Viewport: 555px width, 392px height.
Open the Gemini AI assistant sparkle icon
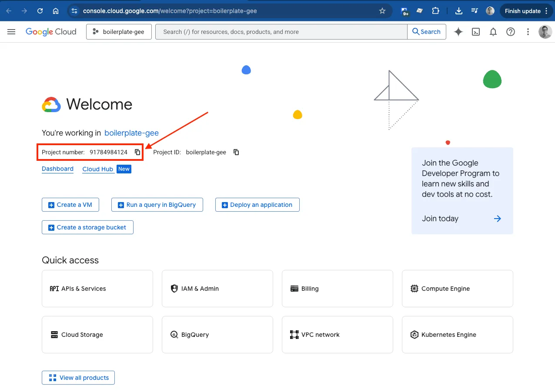458,31
